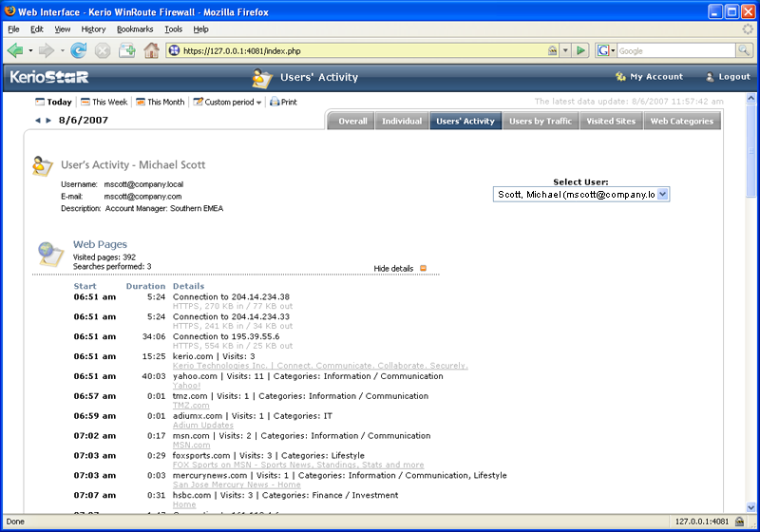Click the KerioStar logo

[49, 77]
